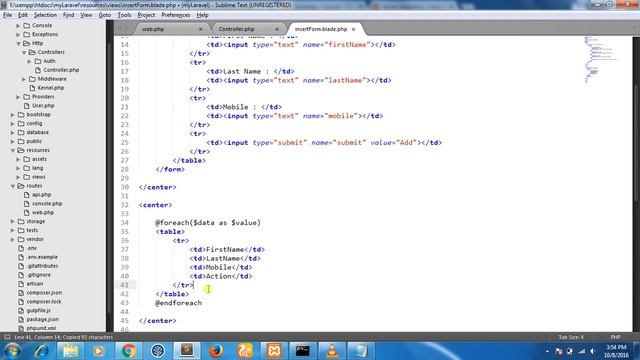Open the .env file
The image size is (640, 360).
point(32,248)
